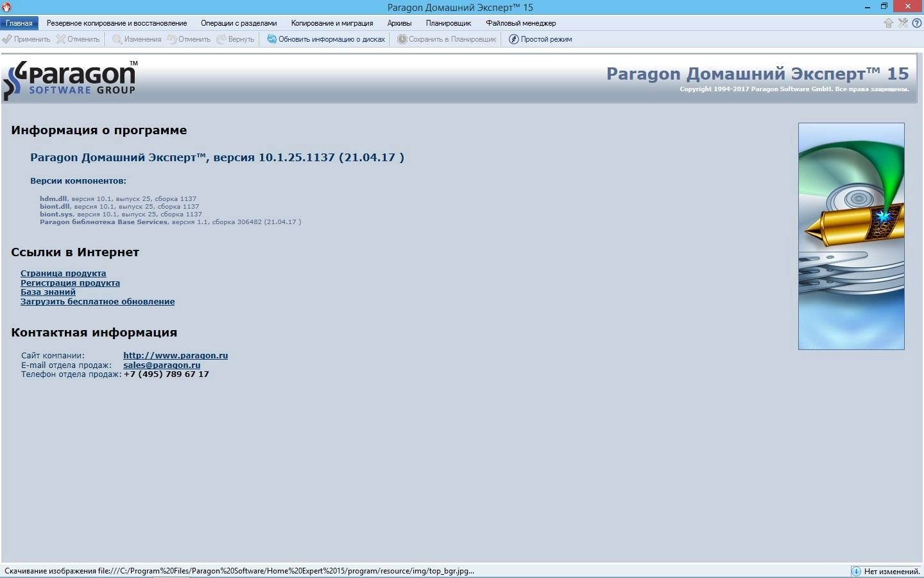
Task: Open Копирование и миграция menu
Action: pyautogui.click(x=332, y=23)
